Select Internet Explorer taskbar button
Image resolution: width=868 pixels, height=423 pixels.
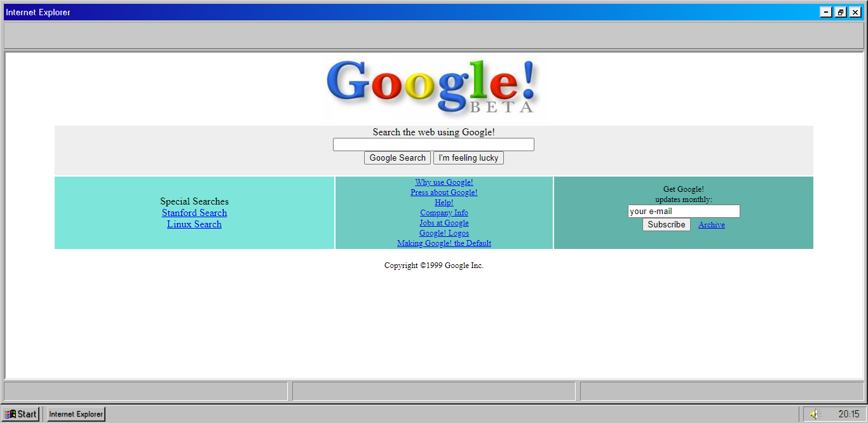click(76, 414)
